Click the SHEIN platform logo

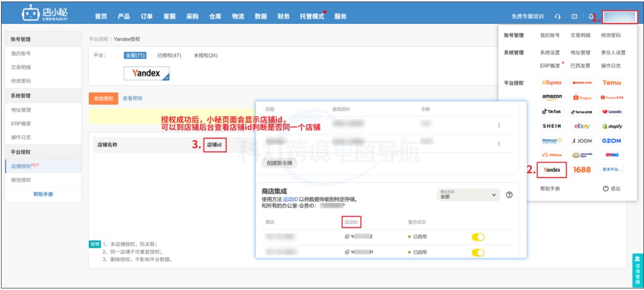[552, 126]
